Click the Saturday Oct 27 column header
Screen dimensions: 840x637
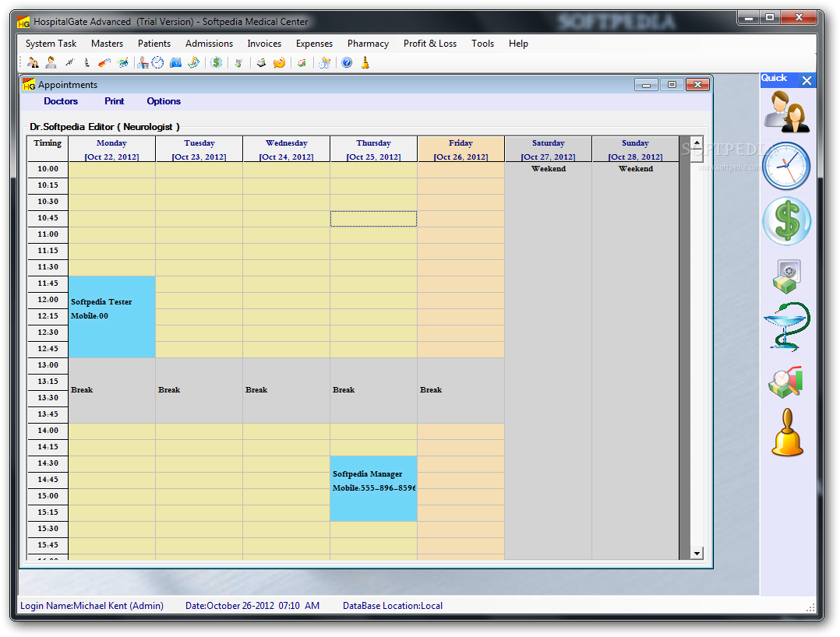coord(548,150)
